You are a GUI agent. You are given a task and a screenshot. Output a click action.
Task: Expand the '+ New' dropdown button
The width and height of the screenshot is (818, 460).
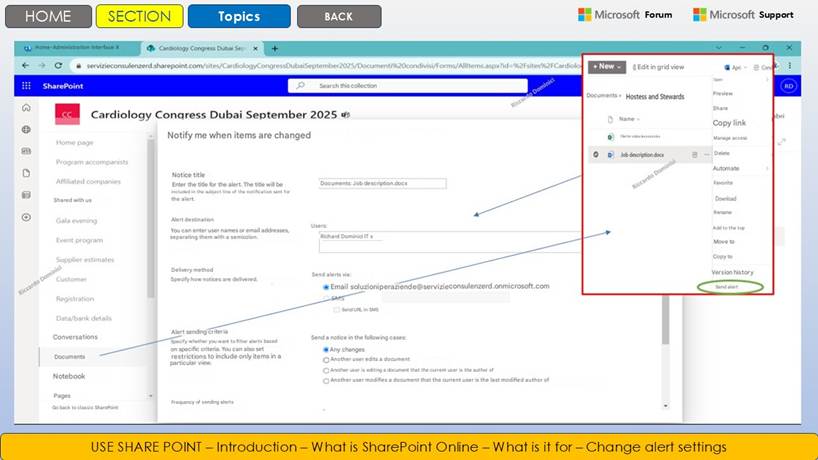(606, 67)
